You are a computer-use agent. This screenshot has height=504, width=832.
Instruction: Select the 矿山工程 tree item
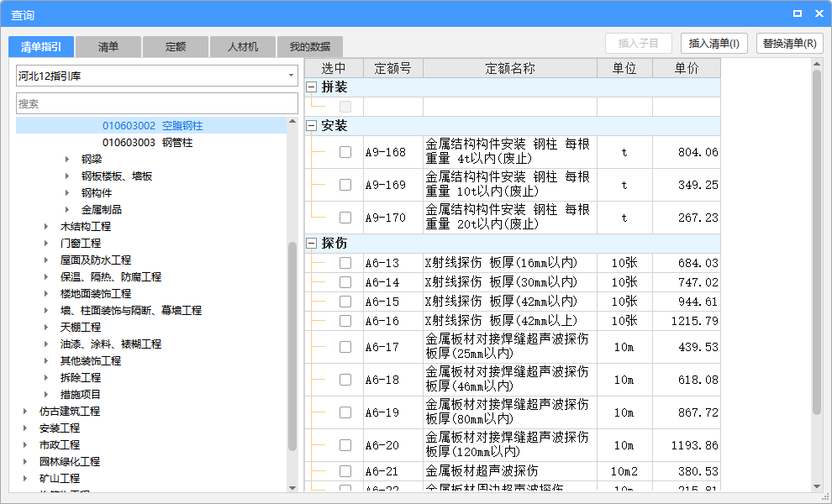click(x=60, y=479)
